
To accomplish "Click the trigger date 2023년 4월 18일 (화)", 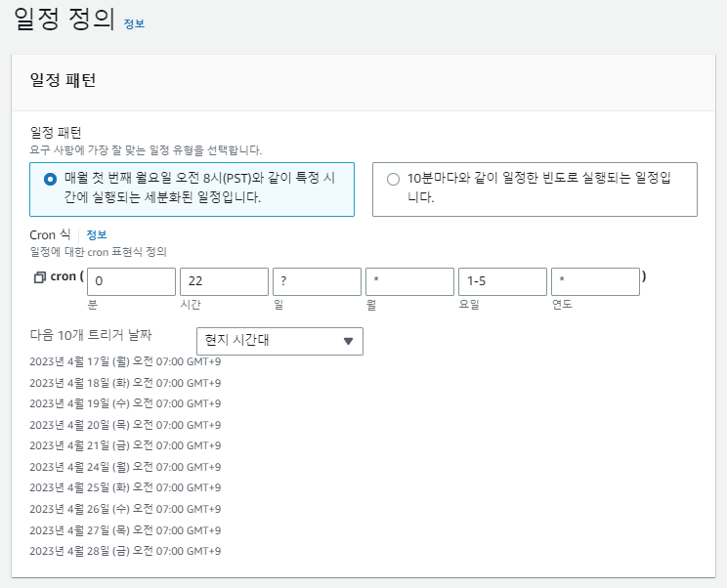I will click(125, 383).
